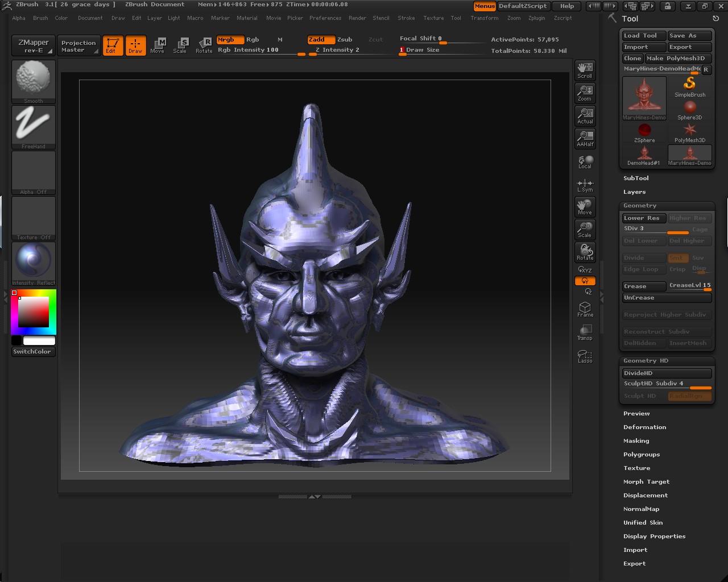The height and width of the screenshot is (582, 728).
Task: Expand the SubTool panel
Action: [636, 178]
